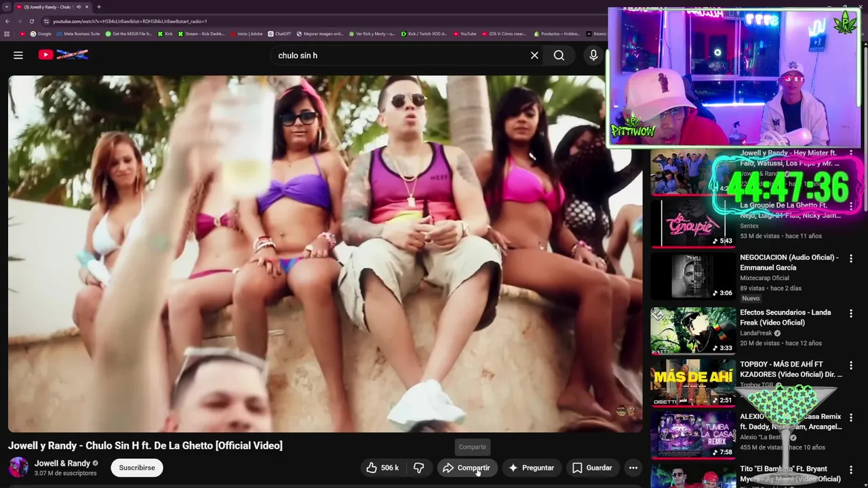Open Inicio | Adobe bookmark
Image resolution: width=868 pixels, height=488 pixels.
point(247,34)
